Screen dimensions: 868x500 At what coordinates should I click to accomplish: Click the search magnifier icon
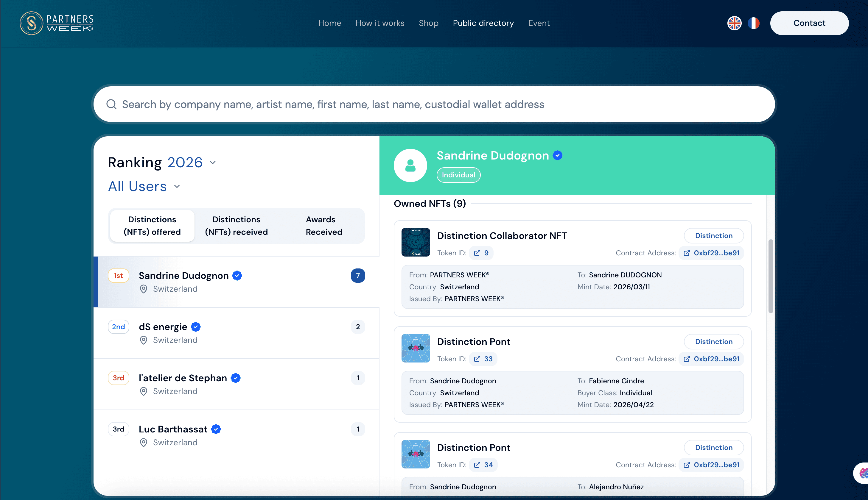click(111, 104)
